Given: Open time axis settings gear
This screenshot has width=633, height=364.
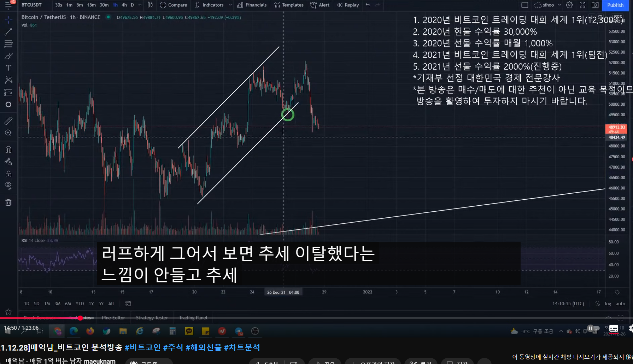Looking at the screenshot, I should [617, 292].
